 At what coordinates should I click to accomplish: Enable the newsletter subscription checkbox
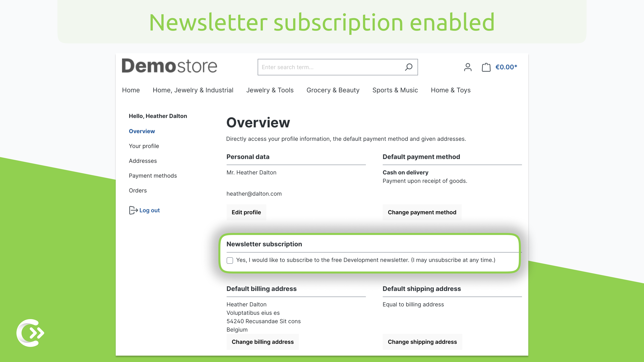coord(230,260)
